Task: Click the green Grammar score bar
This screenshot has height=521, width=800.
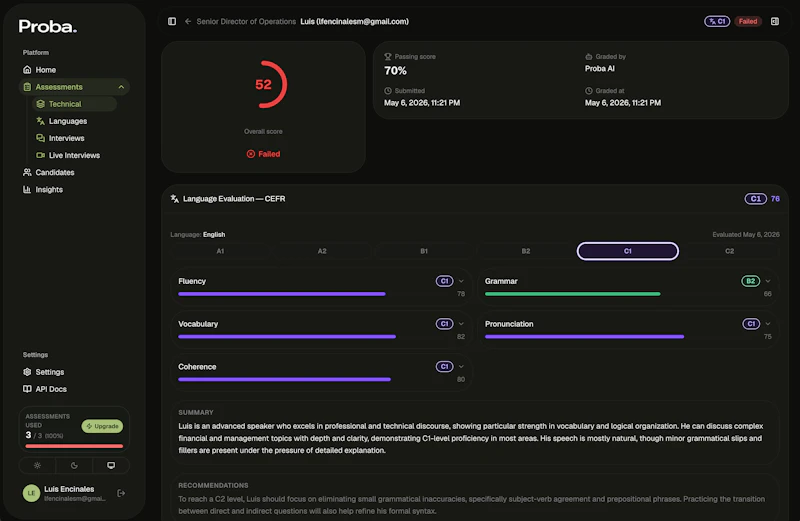Action: [572, 294]
